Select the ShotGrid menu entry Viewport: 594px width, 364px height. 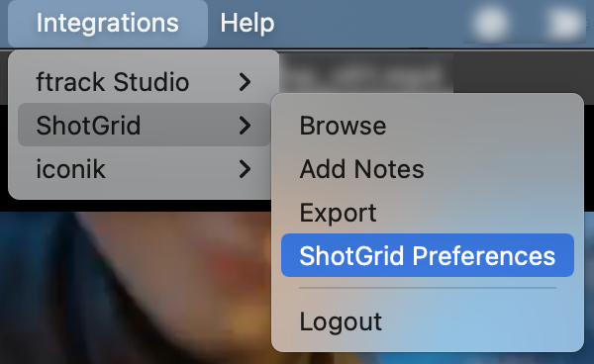click(x=144, y=125)
